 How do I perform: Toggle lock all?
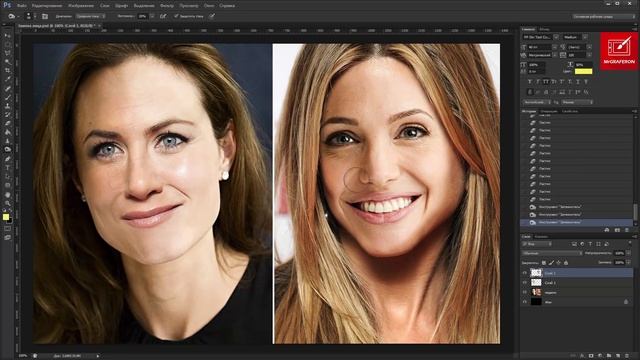(566, 262)
